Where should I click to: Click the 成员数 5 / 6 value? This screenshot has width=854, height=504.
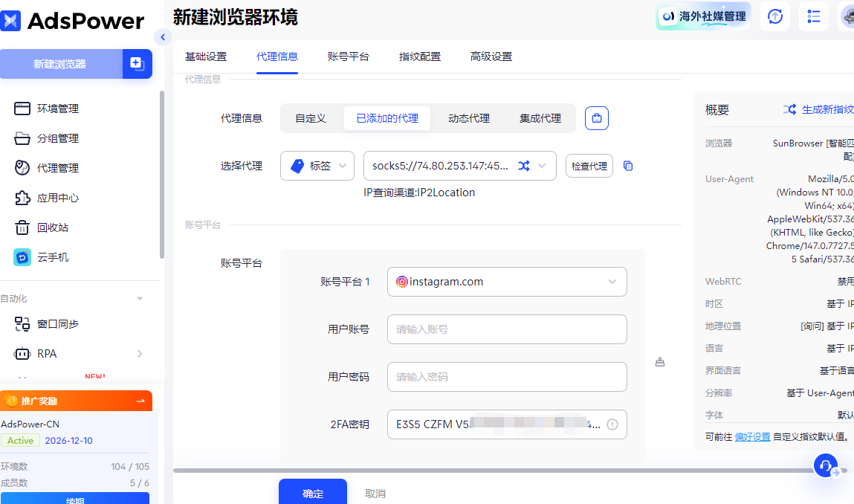click(140, 482)
